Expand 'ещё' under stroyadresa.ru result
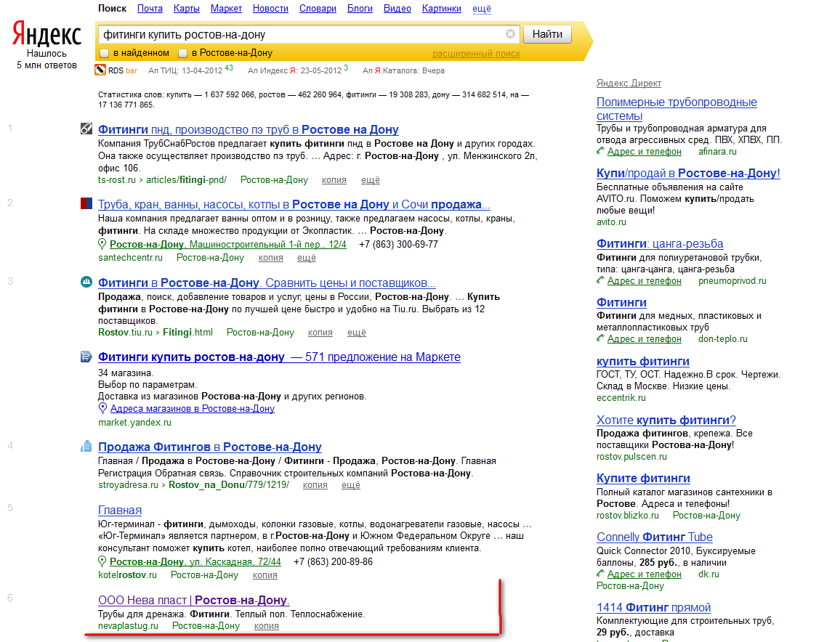 351,485
